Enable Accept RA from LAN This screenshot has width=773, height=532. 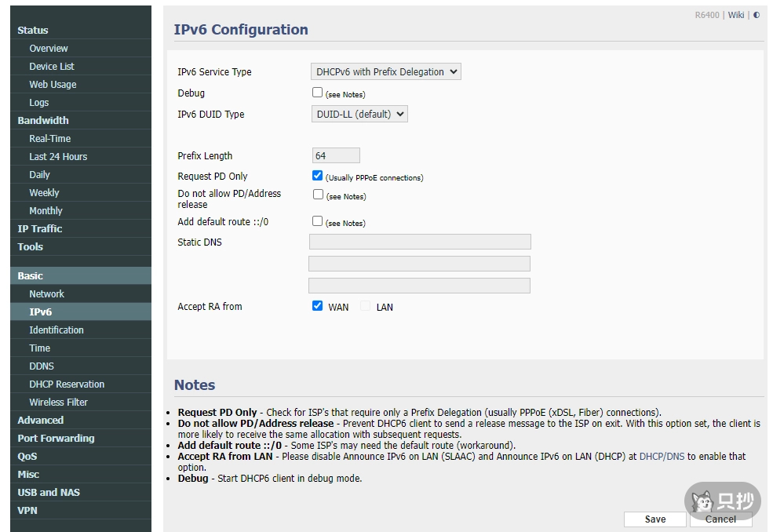[364, 305]
